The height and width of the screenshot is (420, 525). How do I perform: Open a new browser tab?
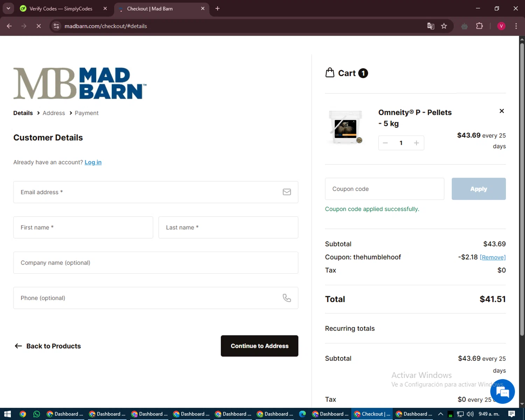click(217, 8)
